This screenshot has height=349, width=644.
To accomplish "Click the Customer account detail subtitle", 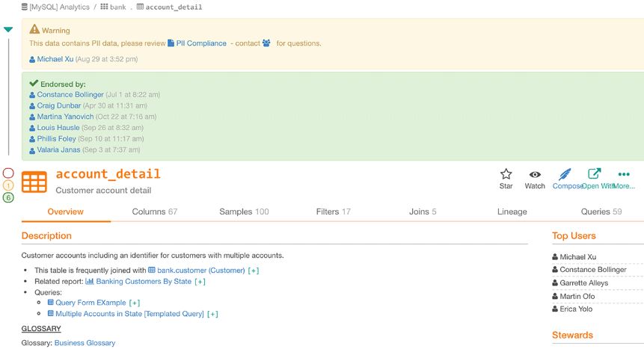I will (x=103, y=191).
